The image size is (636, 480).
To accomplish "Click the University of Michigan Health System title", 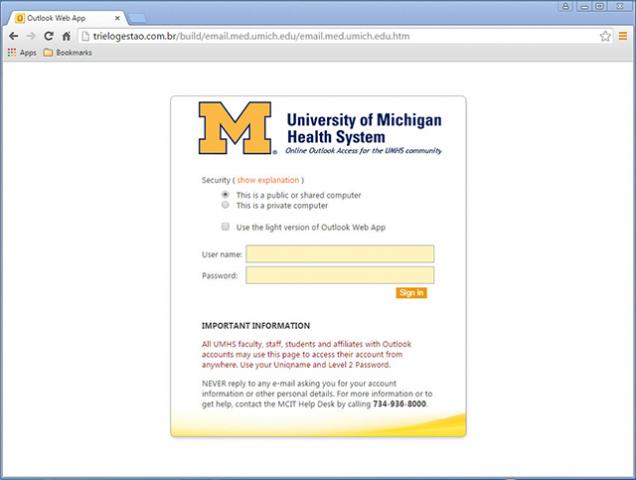I will [364, 128].
